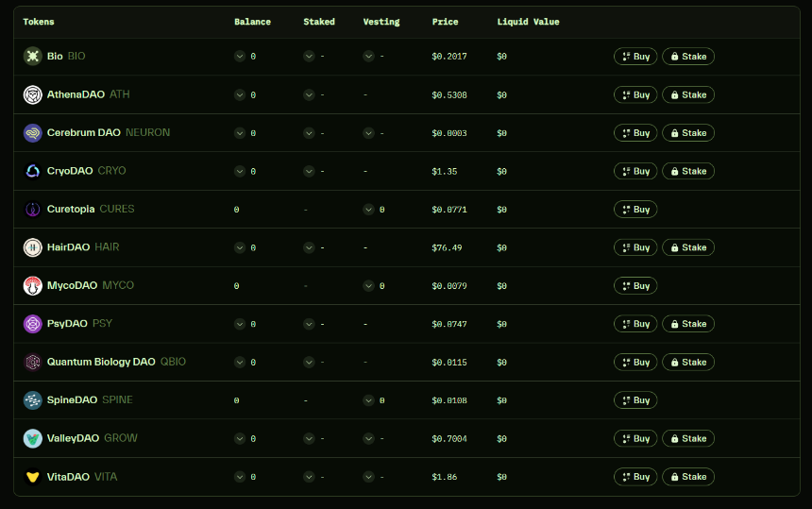
Task: Click the CryoDAO token logo
Action: (x=32, y=171)
